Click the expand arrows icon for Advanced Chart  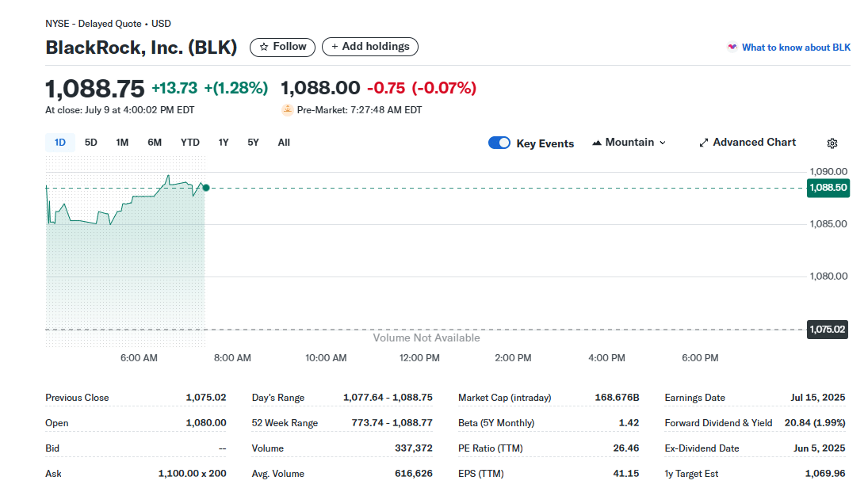[704, 143]
